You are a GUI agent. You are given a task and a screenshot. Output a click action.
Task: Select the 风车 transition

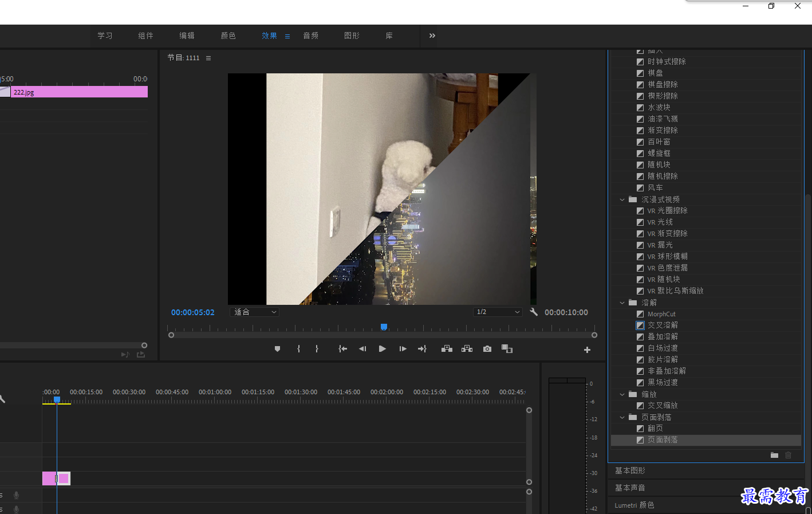click(655, 187)
